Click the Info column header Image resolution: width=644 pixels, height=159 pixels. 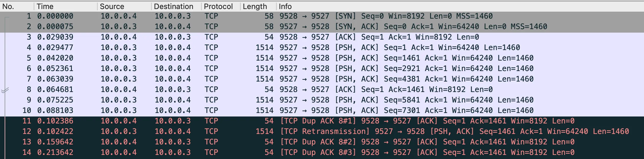(x=285, y=6)
